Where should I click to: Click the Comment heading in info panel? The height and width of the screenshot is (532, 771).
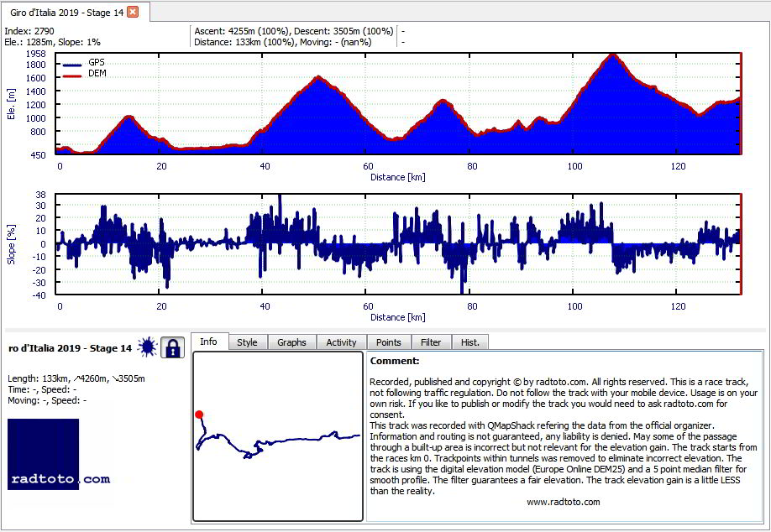click(395, 361)
